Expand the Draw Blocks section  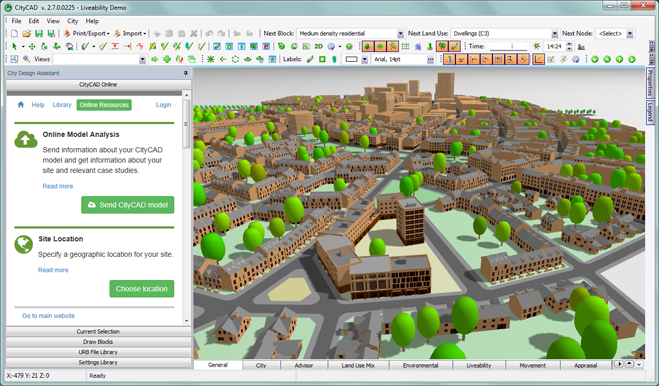click(98, 342)
